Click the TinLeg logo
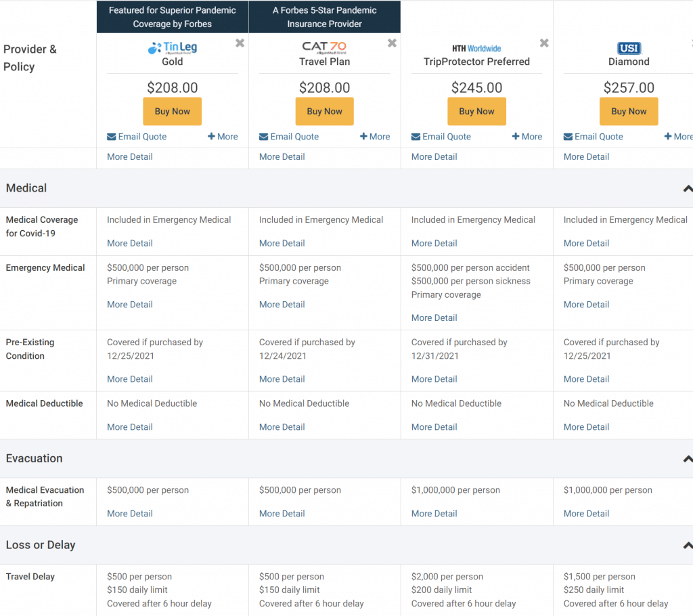This screenshot has width=693, height=616. tap(173, 47)
